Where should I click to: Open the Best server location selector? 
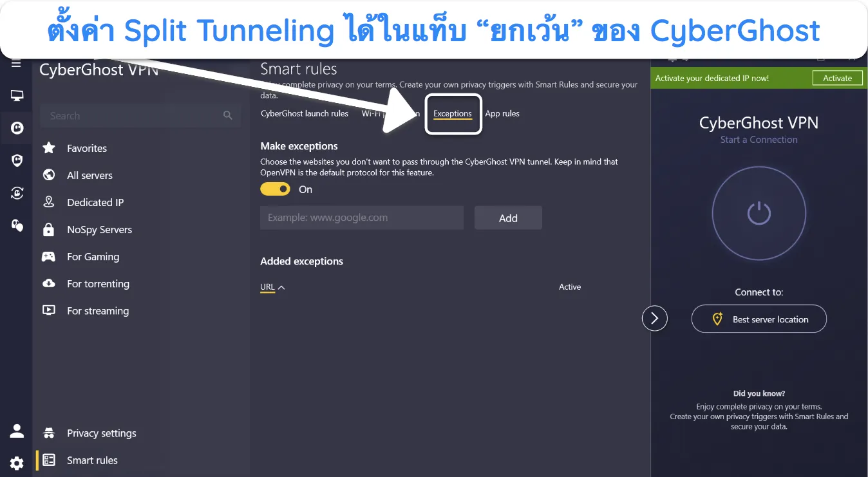[x=759, y=319]
